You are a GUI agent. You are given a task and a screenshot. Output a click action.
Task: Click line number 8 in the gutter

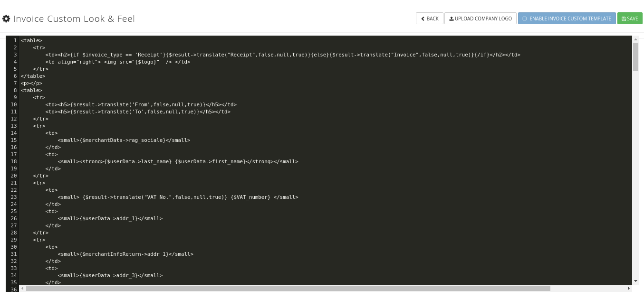15,90
